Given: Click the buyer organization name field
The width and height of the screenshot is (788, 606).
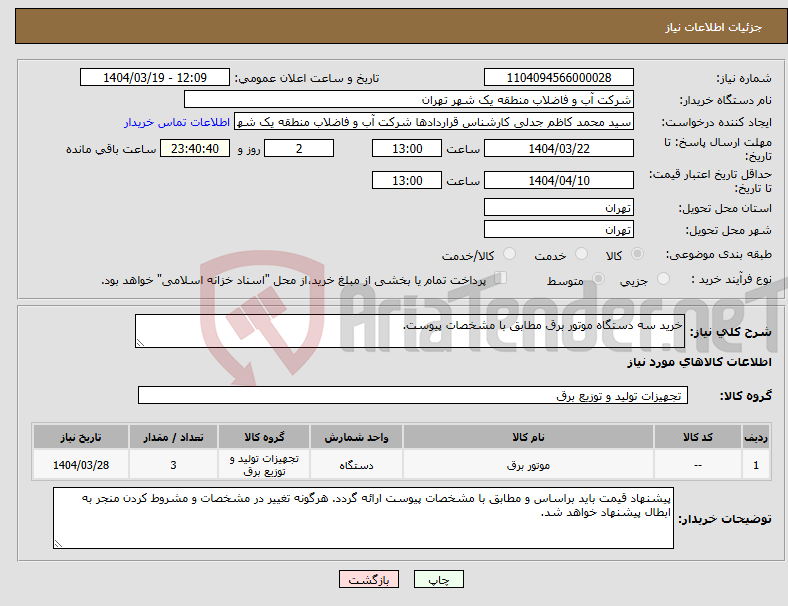Looking at the screenshot, I should tap(409, 99).
